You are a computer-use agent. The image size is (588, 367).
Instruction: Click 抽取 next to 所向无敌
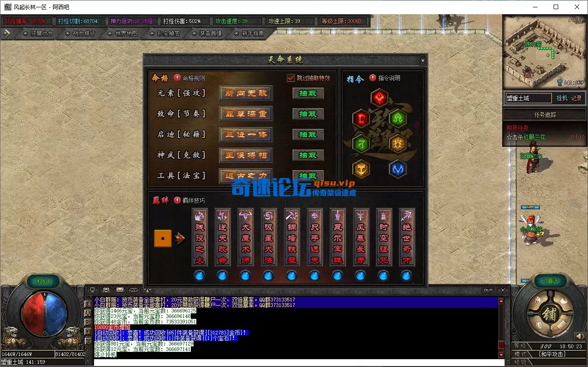pyautogui.click(x=307, y=93)
